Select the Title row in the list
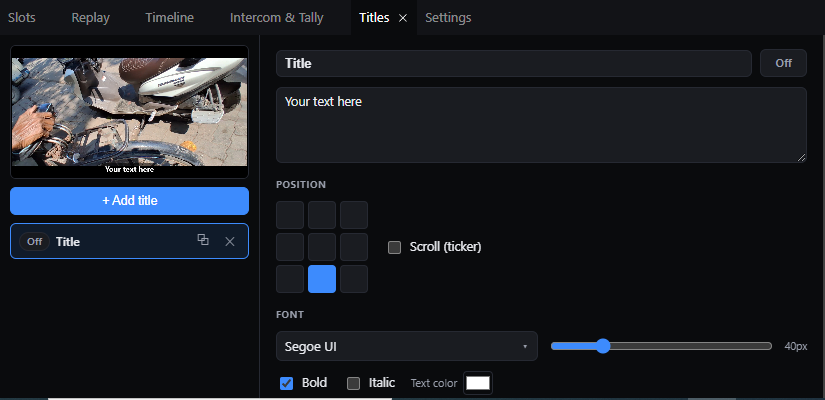The width and height of the screenshot is (825, 400). coord(129,242)
